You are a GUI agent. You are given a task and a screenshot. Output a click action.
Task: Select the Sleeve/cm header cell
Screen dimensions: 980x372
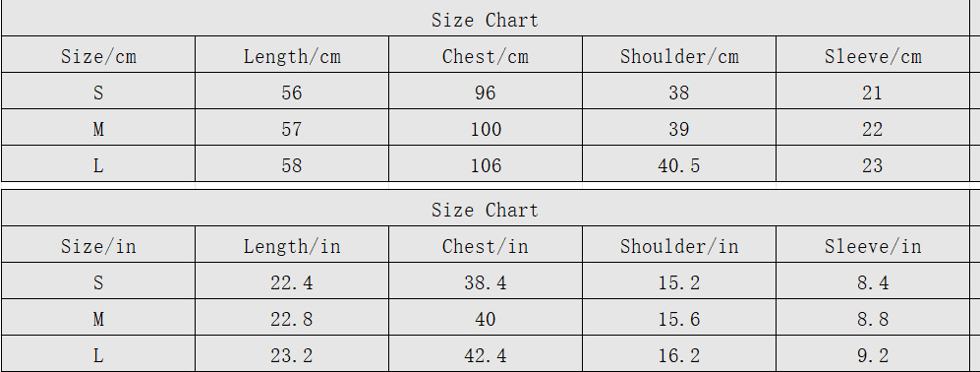tap(873, 54)
